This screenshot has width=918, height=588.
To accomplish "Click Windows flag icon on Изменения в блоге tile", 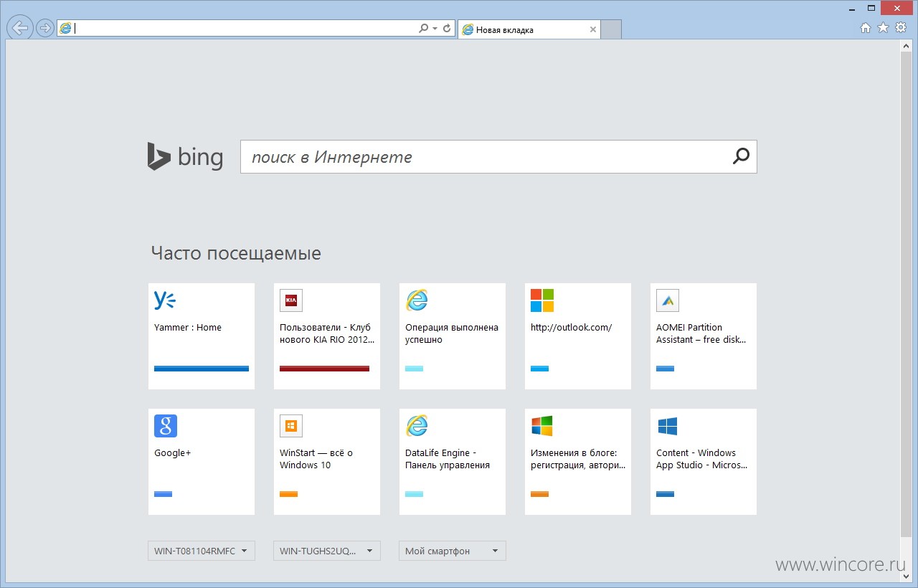I will point(542,426).
